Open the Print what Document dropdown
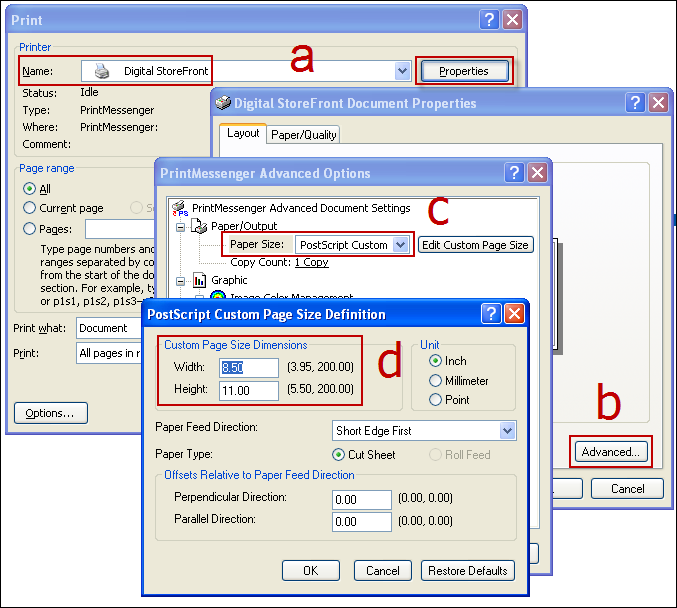Screen dimensions: 677x608 pos(110,328)
